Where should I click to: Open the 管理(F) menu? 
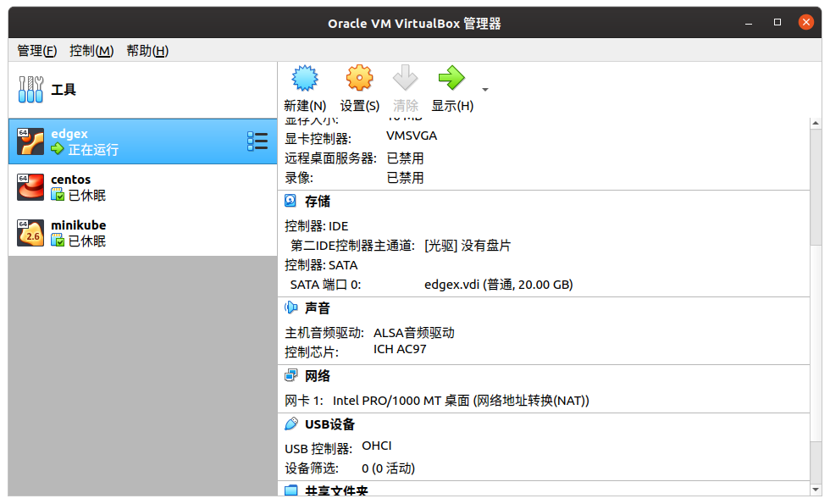37,51
